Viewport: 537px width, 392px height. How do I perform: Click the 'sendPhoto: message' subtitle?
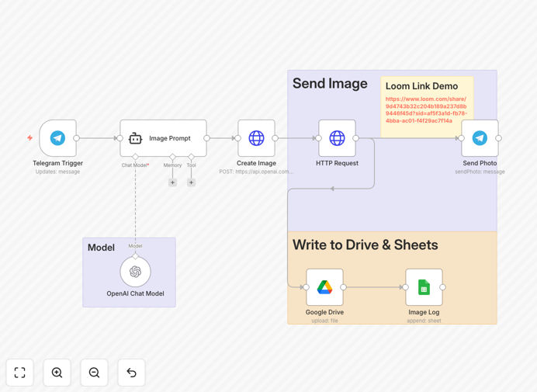tap(480, 172)
